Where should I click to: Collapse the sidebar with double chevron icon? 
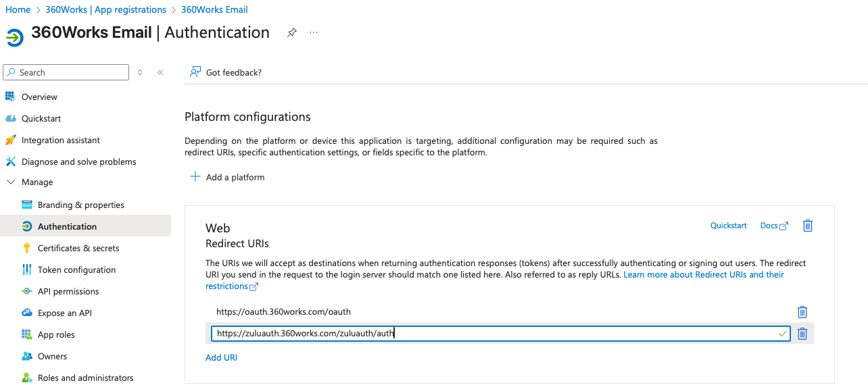tap(160, 72)
